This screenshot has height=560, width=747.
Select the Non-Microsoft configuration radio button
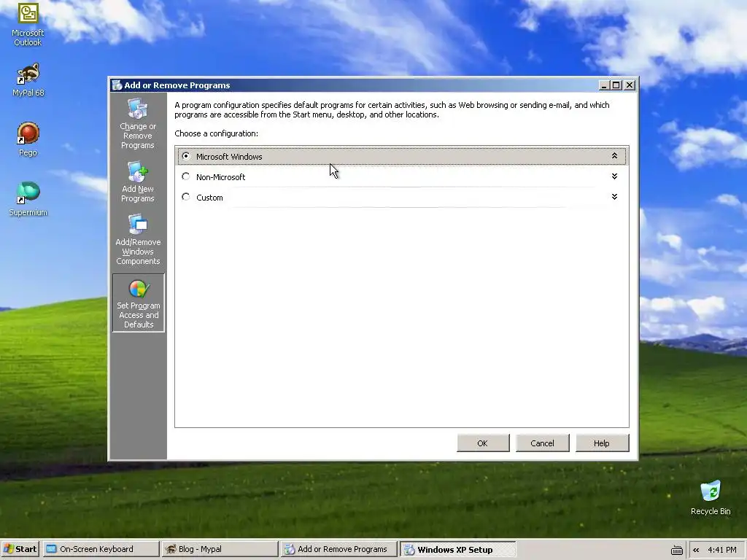[x=186, y=176]
